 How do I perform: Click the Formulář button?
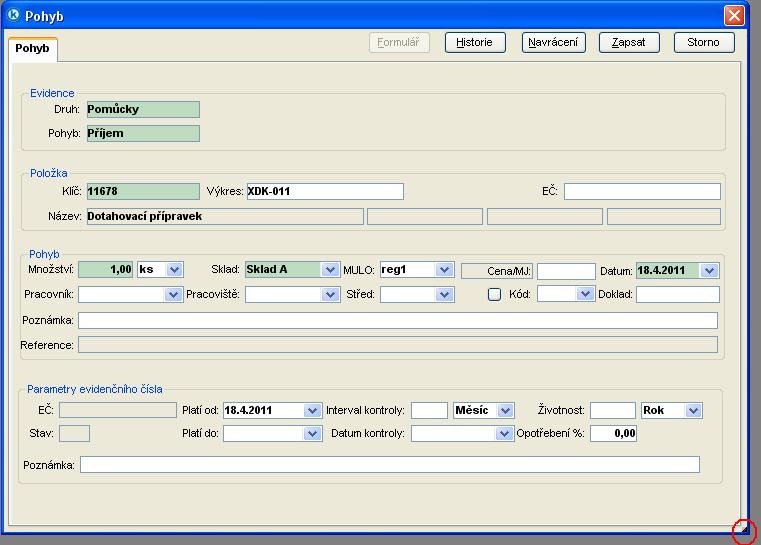399,43
